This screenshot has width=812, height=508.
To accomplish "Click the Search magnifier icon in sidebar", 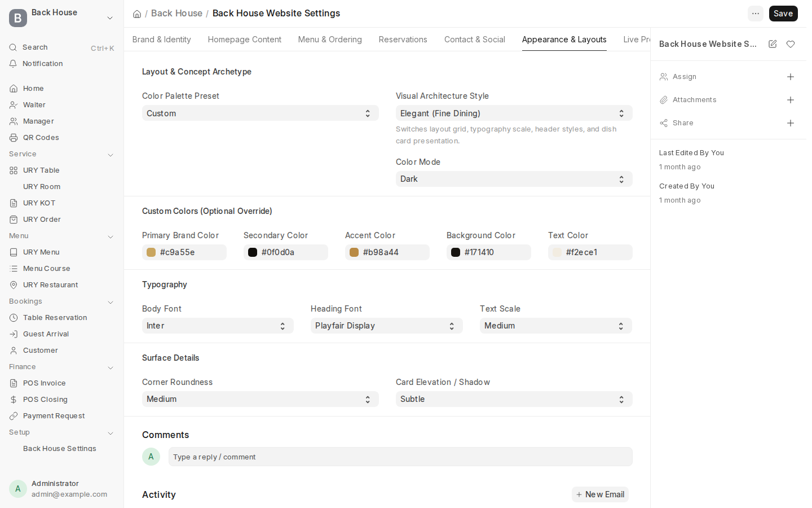I will 13,47.
